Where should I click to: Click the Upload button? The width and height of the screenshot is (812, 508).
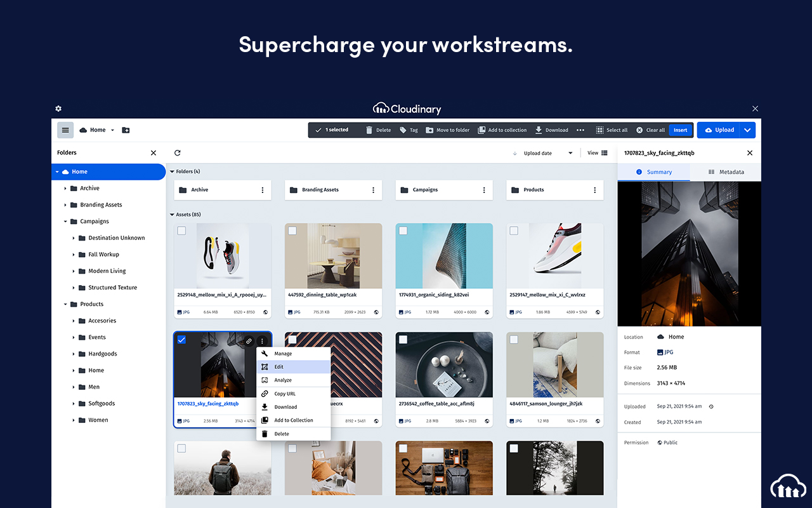tap(720, 130)
